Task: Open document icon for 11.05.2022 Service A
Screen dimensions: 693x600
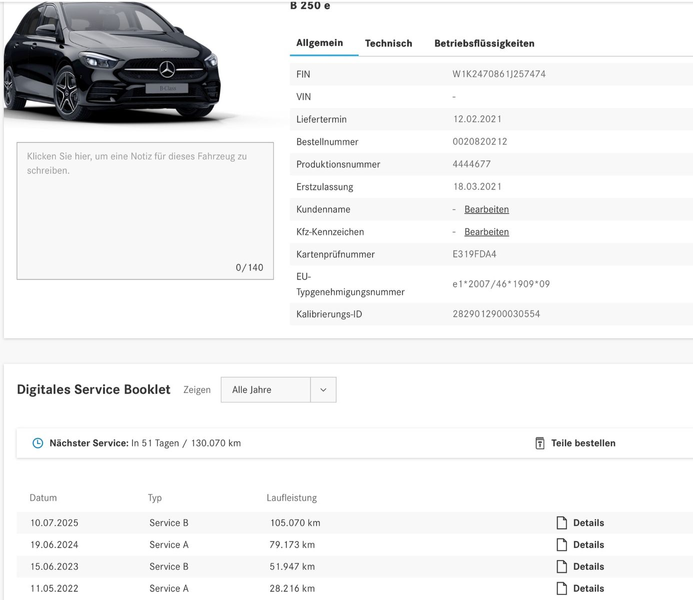Action: [x=561, y=589]
